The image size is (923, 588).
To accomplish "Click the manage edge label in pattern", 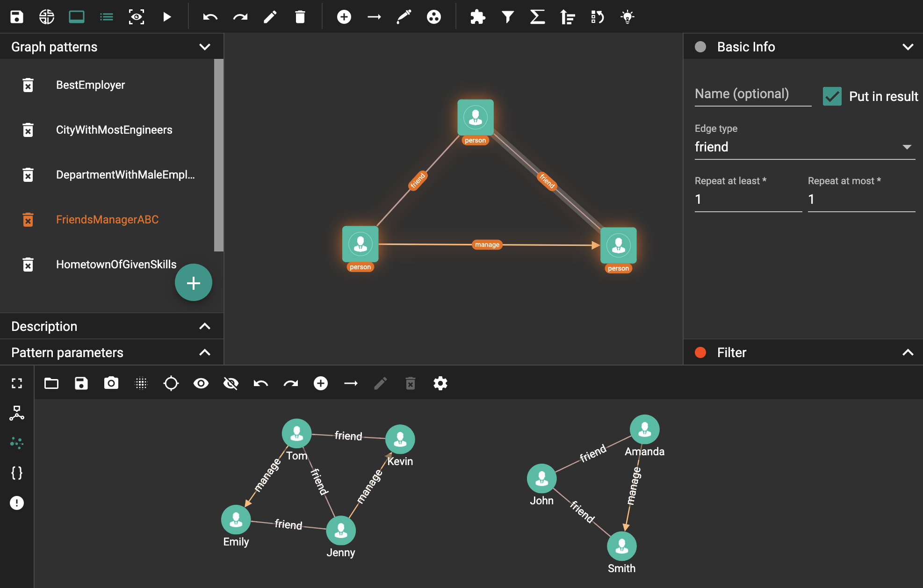I will 487,244.
